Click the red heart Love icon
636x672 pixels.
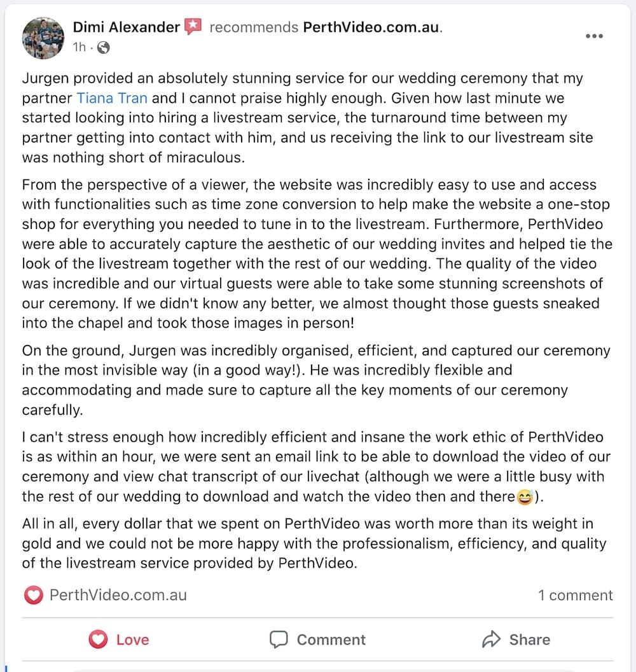[x=98, y=640]
